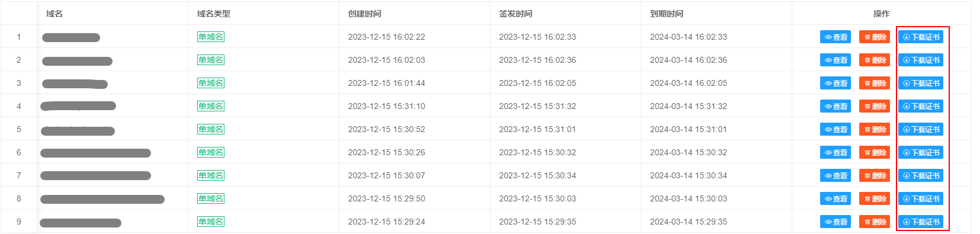Click 查看 button in row 1
The image size is (980, 234).
pyautogui.click(x=836, y=37)
